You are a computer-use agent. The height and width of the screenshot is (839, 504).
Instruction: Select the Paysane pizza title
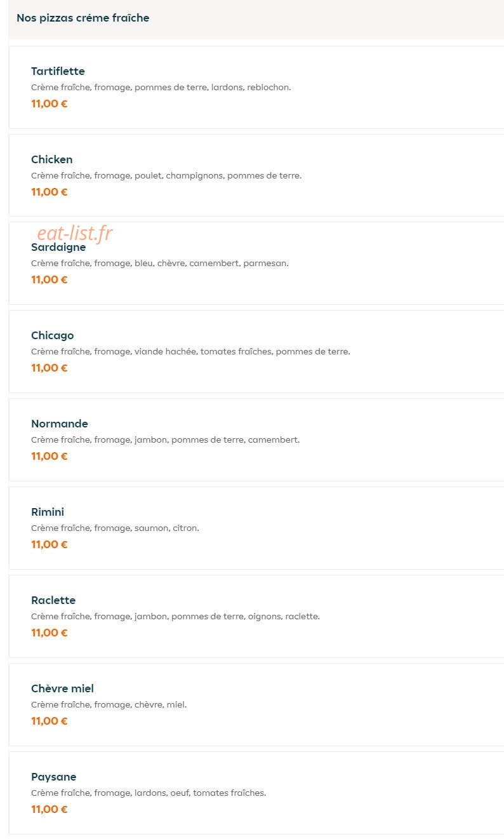point(53,777)
